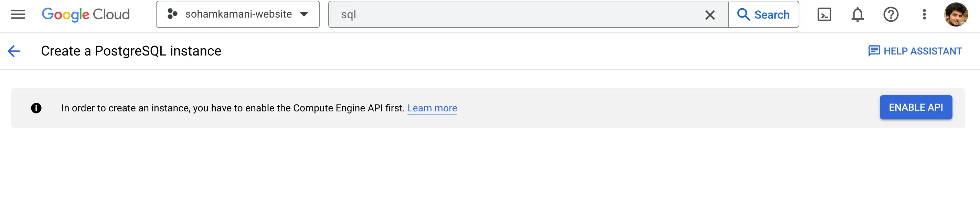
Task: Click the info icon in the banner
Action: 36,108
